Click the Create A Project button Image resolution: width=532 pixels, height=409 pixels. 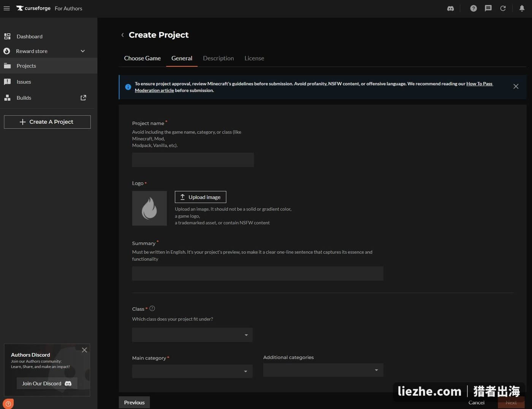pyautogui.click(x=47, y=122)
